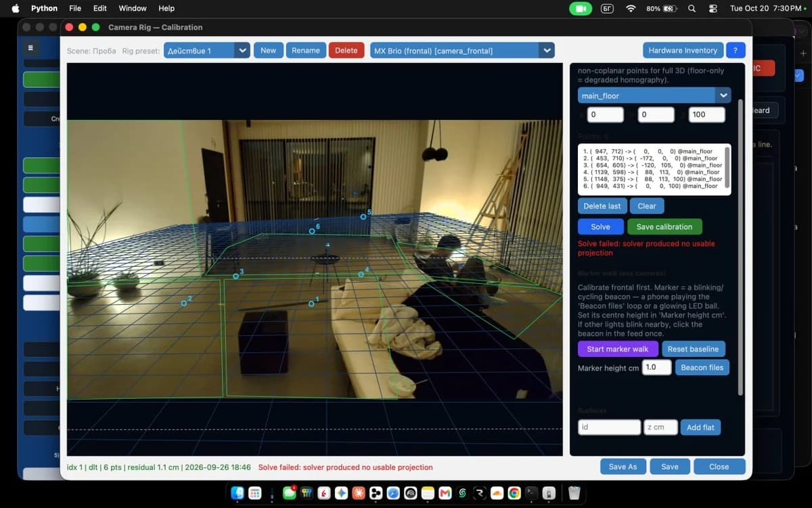Open Terminal from the dock
Screen dimensions: 812x508
tap(532, 493)
